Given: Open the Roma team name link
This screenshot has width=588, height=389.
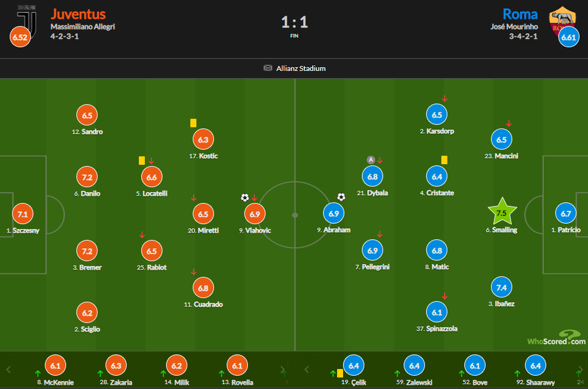Looking at the screenshot, I should (x=520, y=14).
